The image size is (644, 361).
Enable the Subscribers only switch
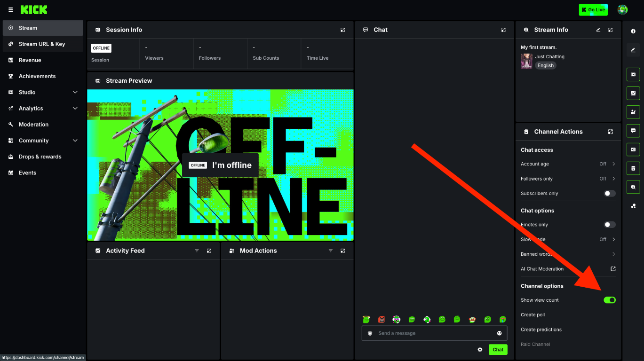pyautogui.click(x=610, y=193)
